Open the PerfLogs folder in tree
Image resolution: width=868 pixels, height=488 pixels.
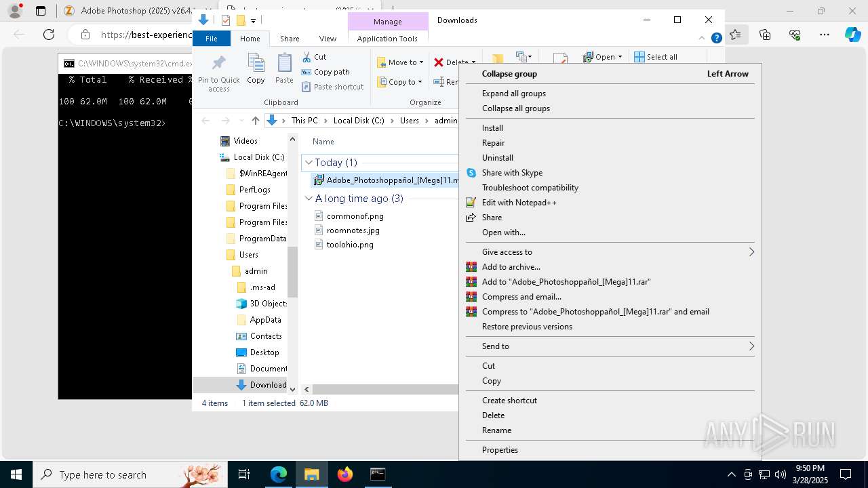click(x=249, y=190)
